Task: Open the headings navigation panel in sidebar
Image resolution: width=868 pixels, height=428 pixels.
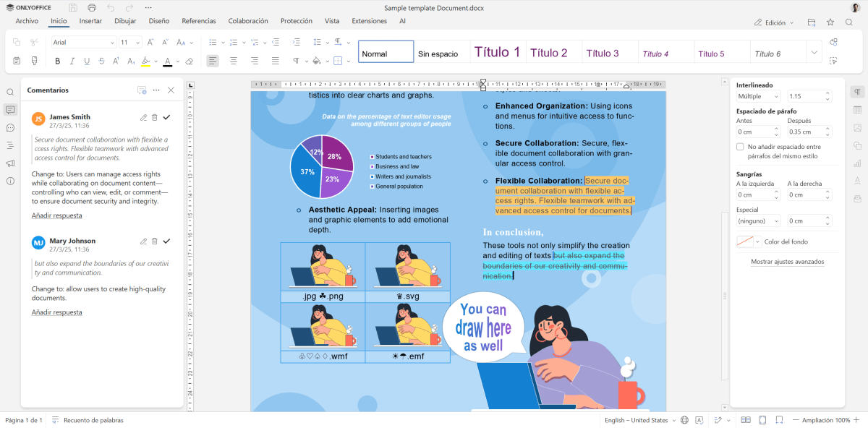Action: (10, 145)
